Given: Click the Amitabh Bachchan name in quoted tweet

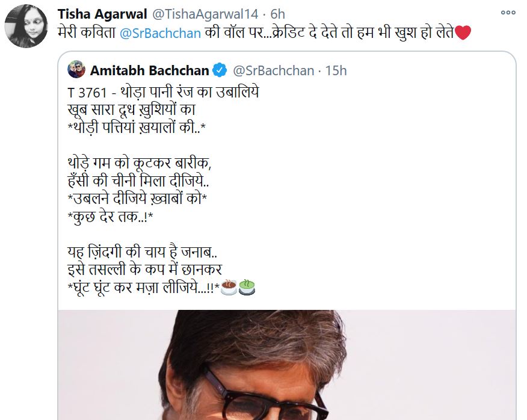Looking at the screenshot, I should pyautogui.click(x=150, y=71).
